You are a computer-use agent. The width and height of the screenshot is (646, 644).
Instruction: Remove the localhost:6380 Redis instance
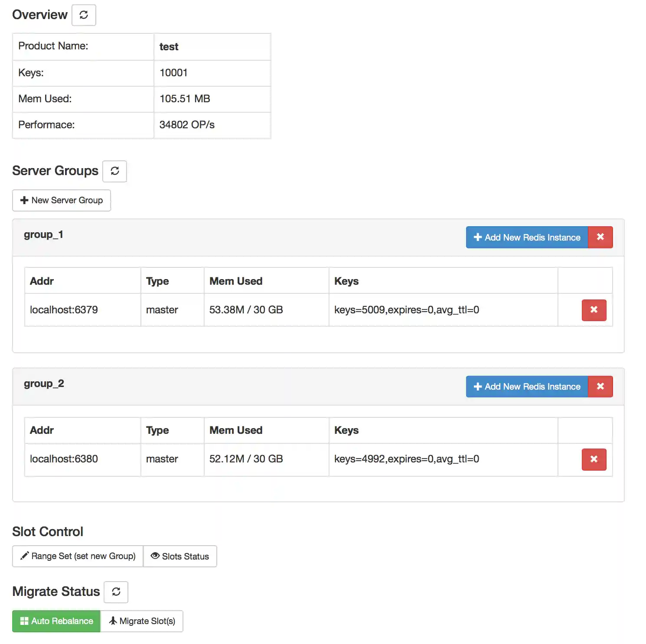tap(594, 459)
